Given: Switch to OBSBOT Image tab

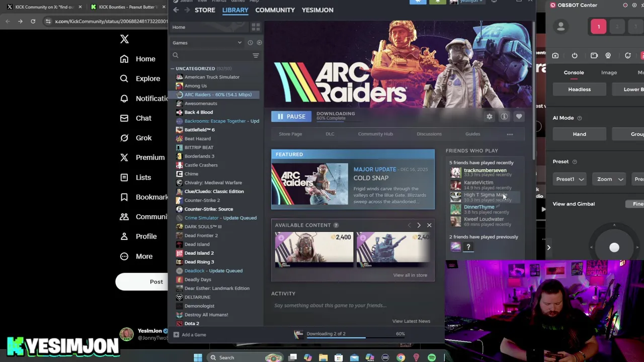Looking at the screenshot, I should pos(609,72).
